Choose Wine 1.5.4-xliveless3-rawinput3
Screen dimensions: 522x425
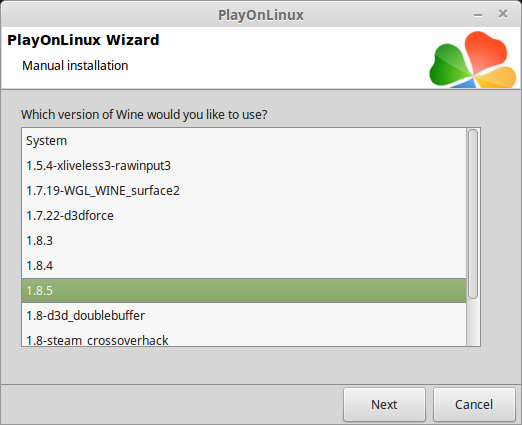coord(244,166)
